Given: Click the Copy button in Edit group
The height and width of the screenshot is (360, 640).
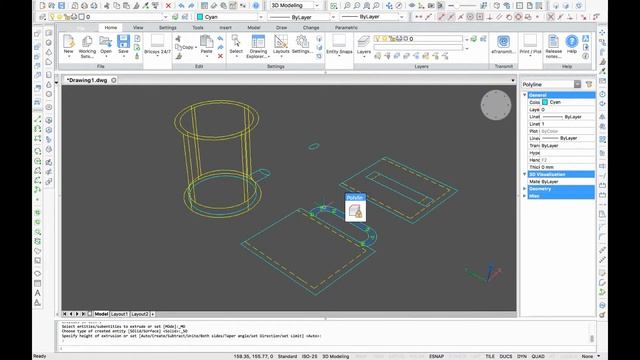Looking at the screenshot, I should pyautogui.click(x=185, y=47).
